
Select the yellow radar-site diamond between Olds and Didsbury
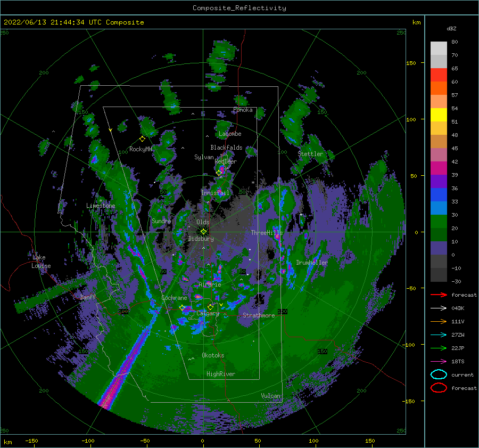pyautogui.click(x=203, y=232)
